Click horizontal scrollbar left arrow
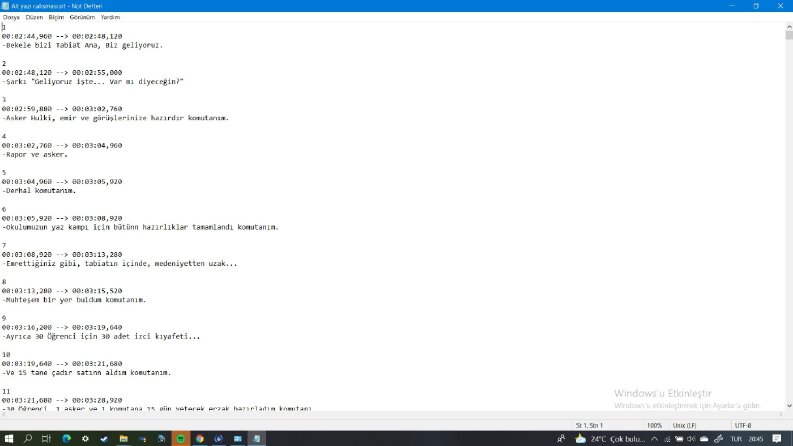This screenshot has height=446, width=793. pos(4,414)
